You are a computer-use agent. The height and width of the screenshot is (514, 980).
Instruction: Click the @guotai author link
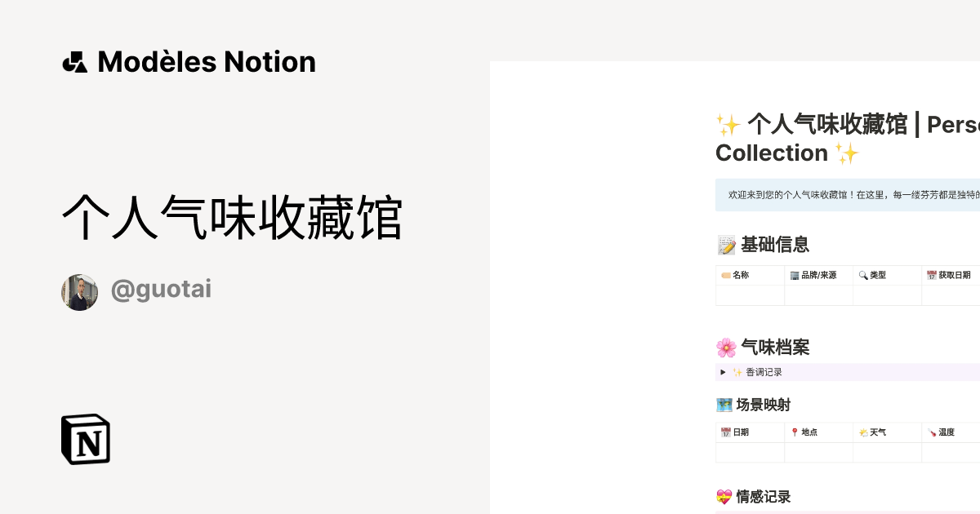pyautogui.click(x=161, y=288)
